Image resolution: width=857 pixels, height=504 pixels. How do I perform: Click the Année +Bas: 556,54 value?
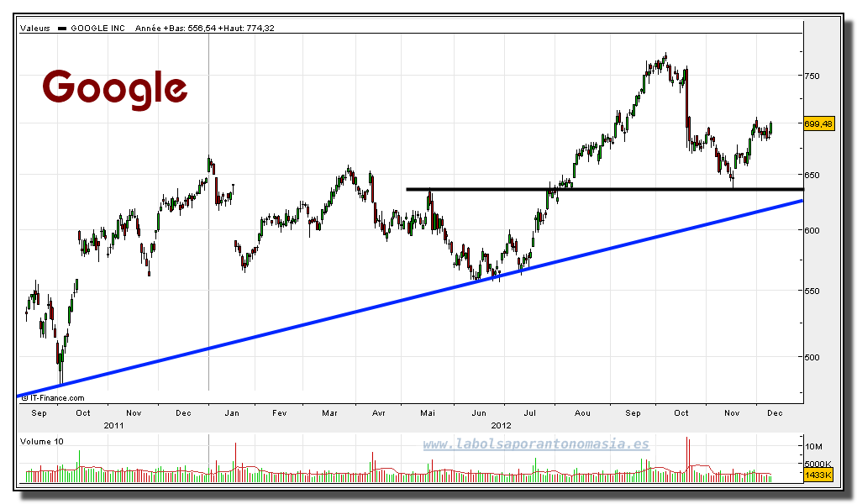[176, 29]
